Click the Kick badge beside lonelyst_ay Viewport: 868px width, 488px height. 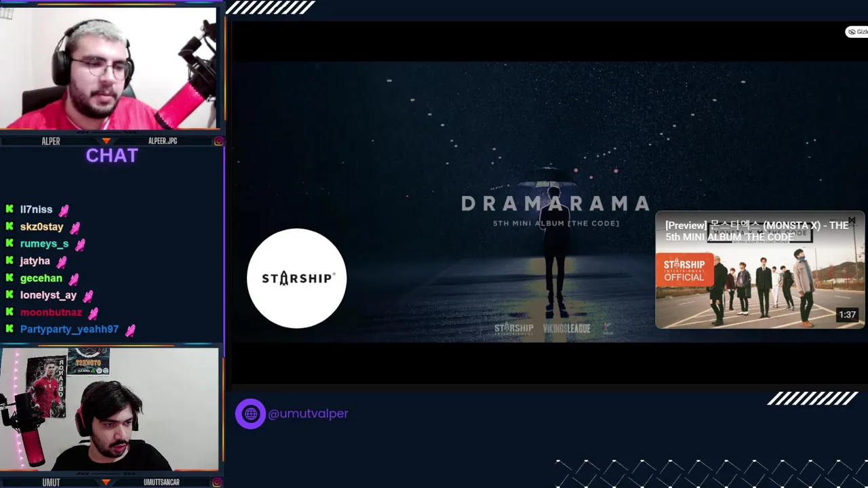click(9, 295)
